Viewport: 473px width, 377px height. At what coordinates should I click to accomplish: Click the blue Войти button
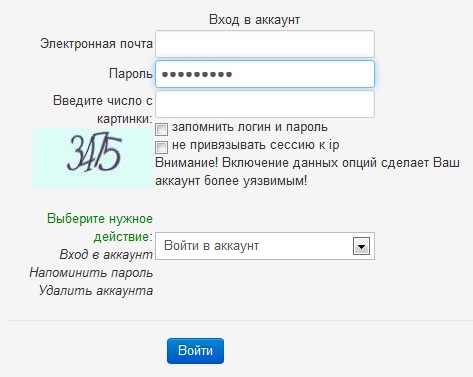point(195,351)
